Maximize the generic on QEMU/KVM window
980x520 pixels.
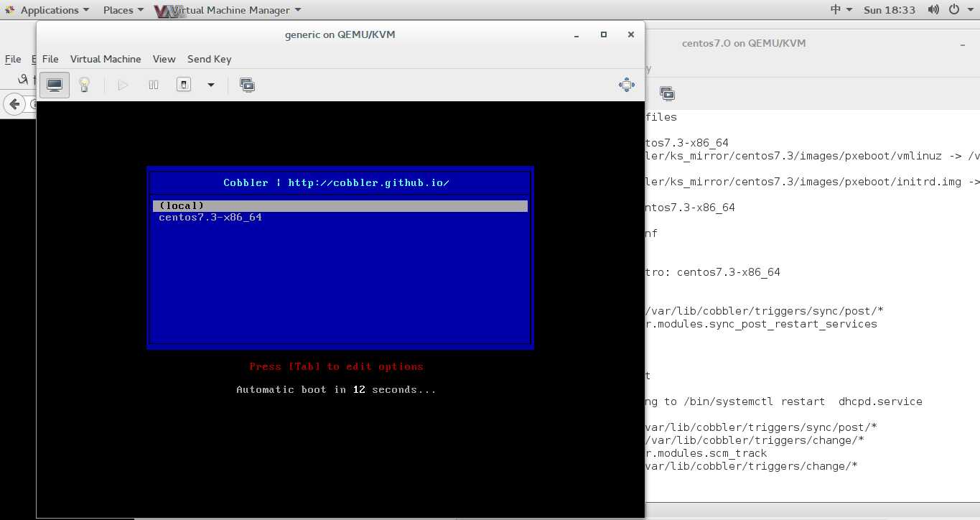[x=604, y=34]
